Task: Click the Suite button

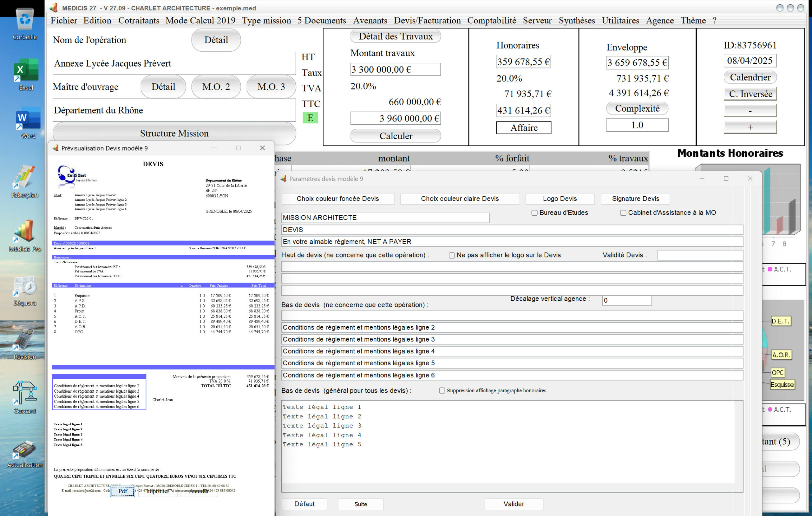Action: [360, 504]
